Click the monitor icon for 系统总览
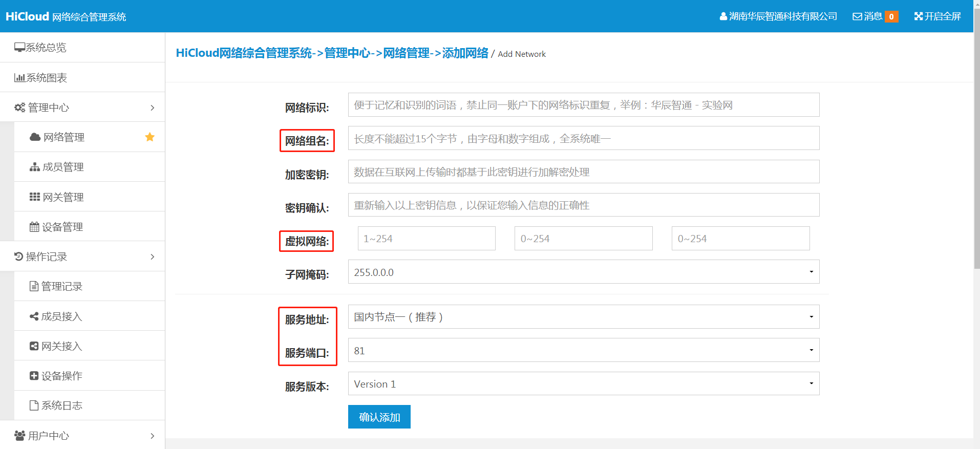The height and width of the screenshot is (449, 980). pyautogui.click(x=19, y=48)
